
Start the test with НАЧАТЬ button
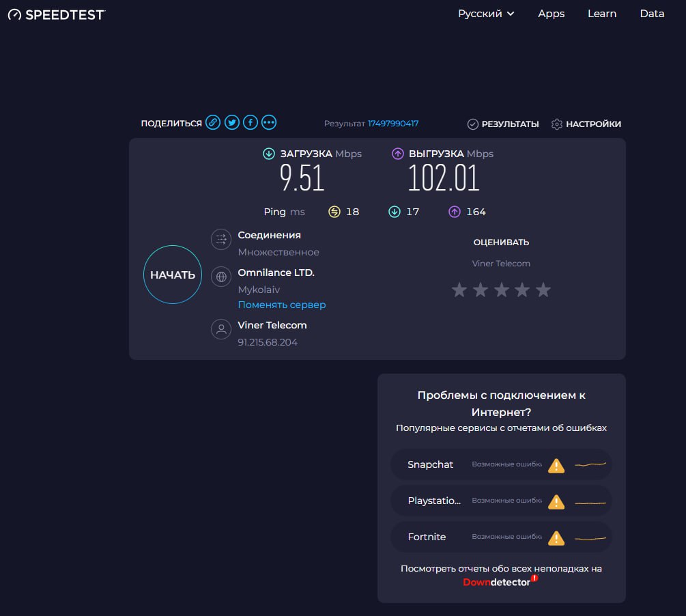[x=173, y=275]
